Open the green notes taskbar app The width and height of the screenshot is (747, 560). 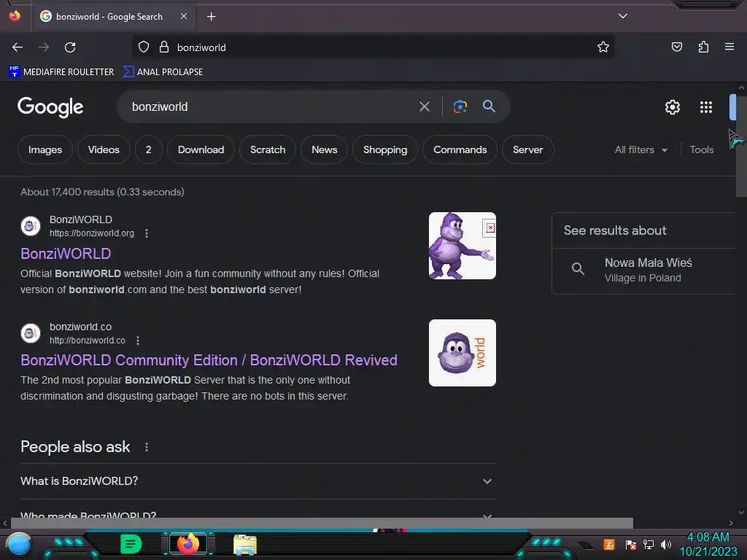pyautogui.click(x=131, y=544)
